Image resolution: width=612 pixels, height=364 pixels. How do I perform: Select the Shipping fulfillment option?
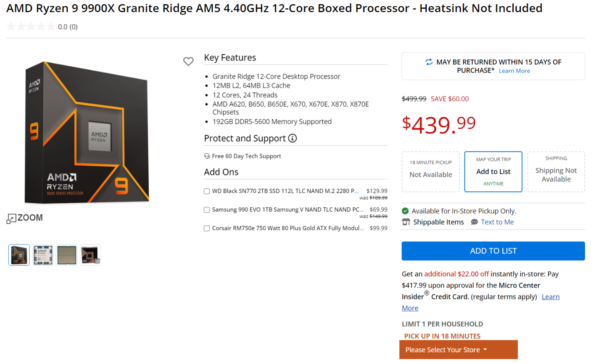tap(556, 171)
